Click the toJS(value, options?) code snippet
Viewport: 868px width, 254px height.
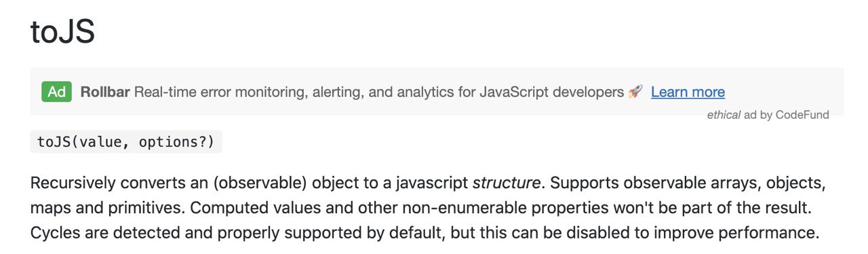pyautogui.click(x=126, y=142)
